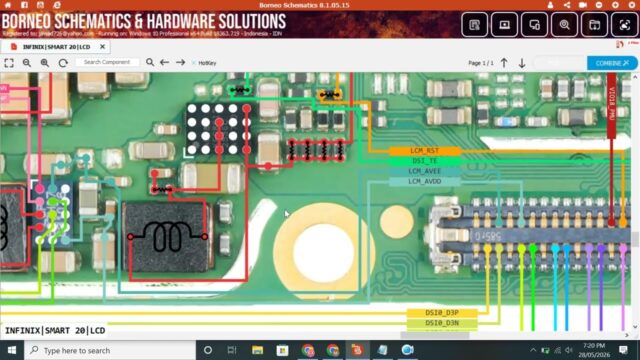Click the search magnifier next to Search Component
Viewport: 640px width, 360px height.
coord(150,62)
